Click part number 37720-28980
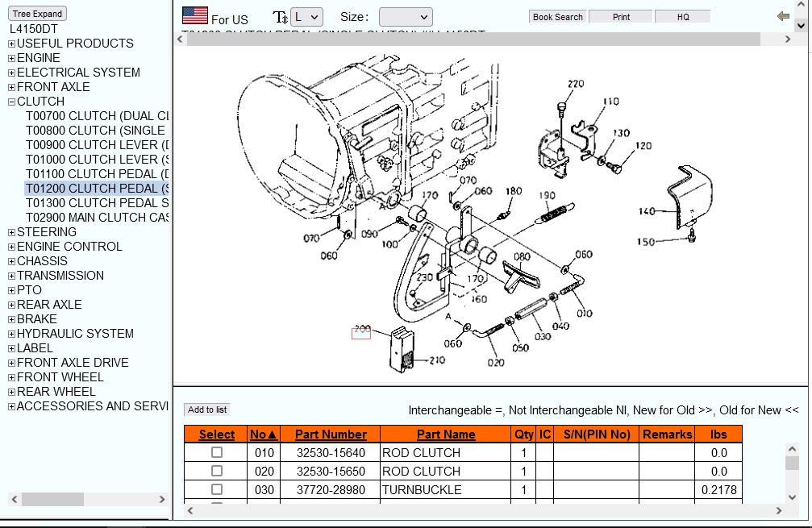This screenshot has height=528, width=812. (331, 489)
